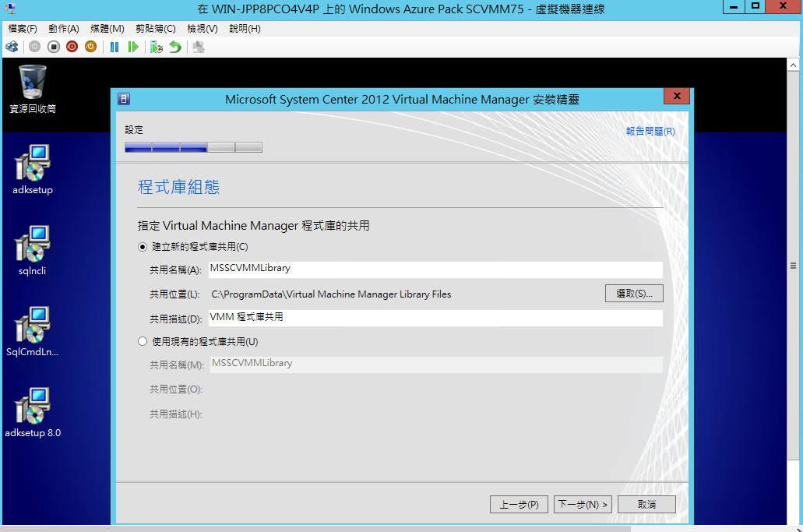This screenshot has height=532, width=803.
Task: Click the 選取(S)... browse button
Action: tap(634, 294)
